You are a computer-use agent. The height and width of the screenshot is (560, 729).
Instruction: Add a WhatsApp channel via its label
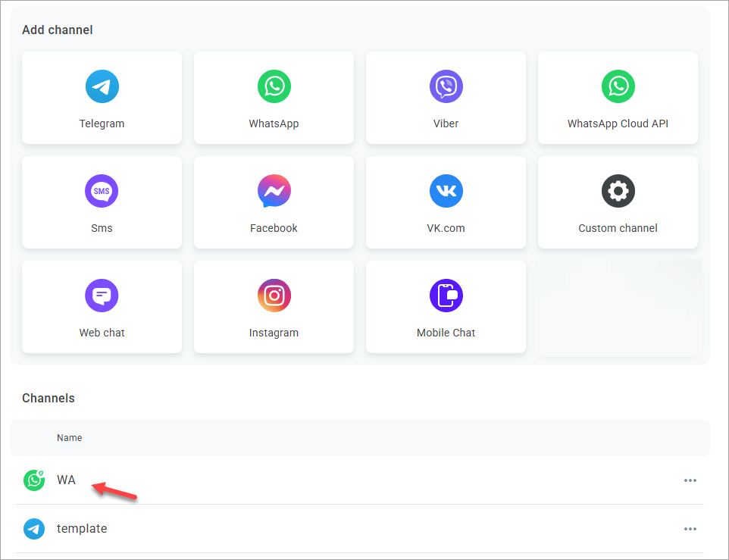[274, 124]
